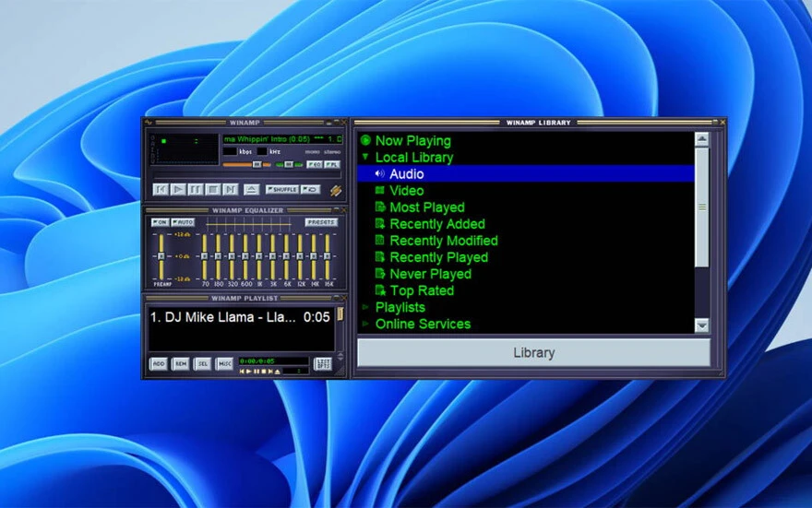Viewport: 812px width, 508px height.
Task: Click the mini Eject button in the playlist window
Action: tap(278, 372)
